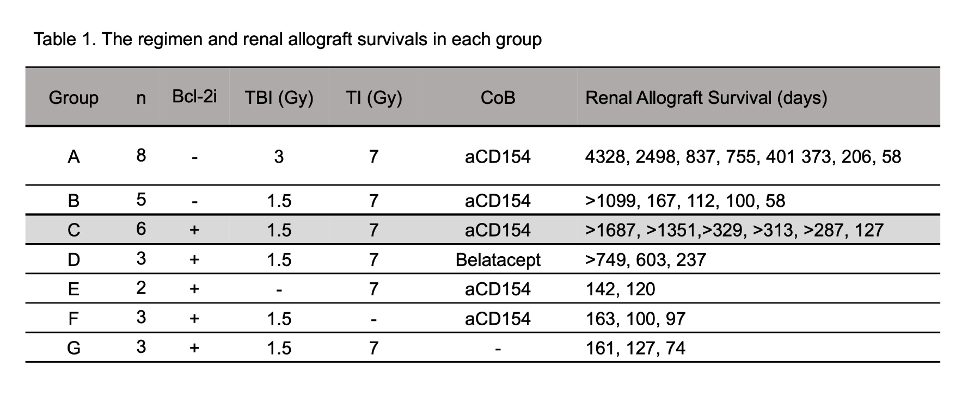Screen dimensions: 980x409
Task: Select the "CoB" column header
Action: pyautogui.click(x=498, y=98)
